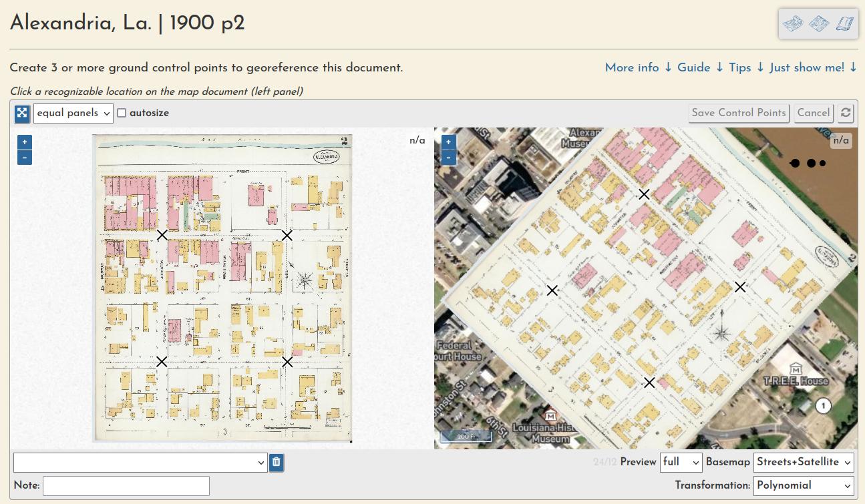Open the Transformation dropdown showing Polynomial

tap(803, 486)
